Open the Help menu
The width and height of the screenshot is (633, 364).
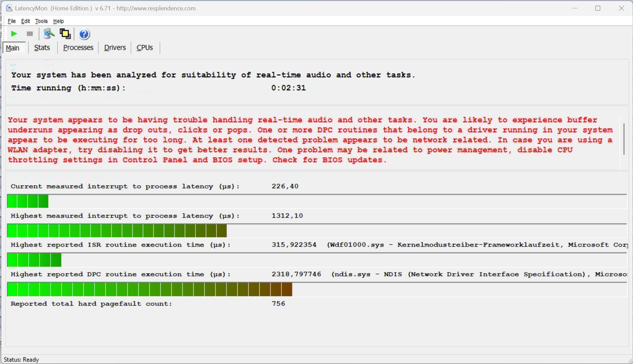pyautogui.click(x=58, y=21)
